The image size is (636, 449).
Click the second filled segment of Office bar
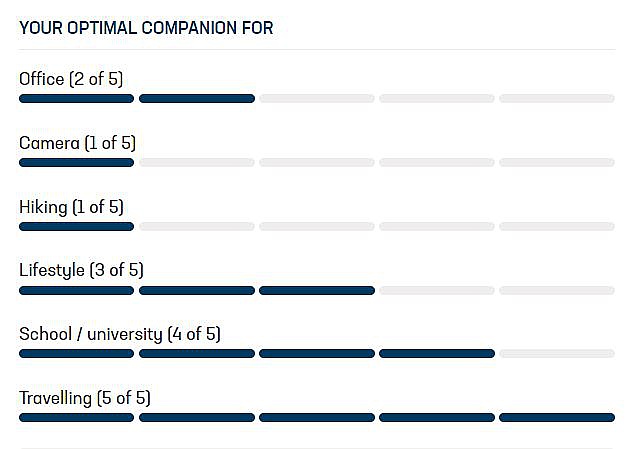(197, 99)
